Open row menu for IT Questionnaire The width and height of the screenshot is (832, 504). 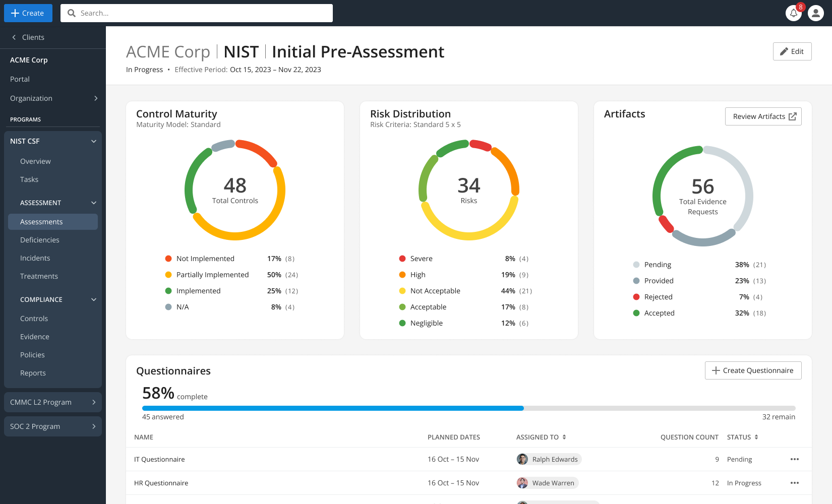click(795, 459)
